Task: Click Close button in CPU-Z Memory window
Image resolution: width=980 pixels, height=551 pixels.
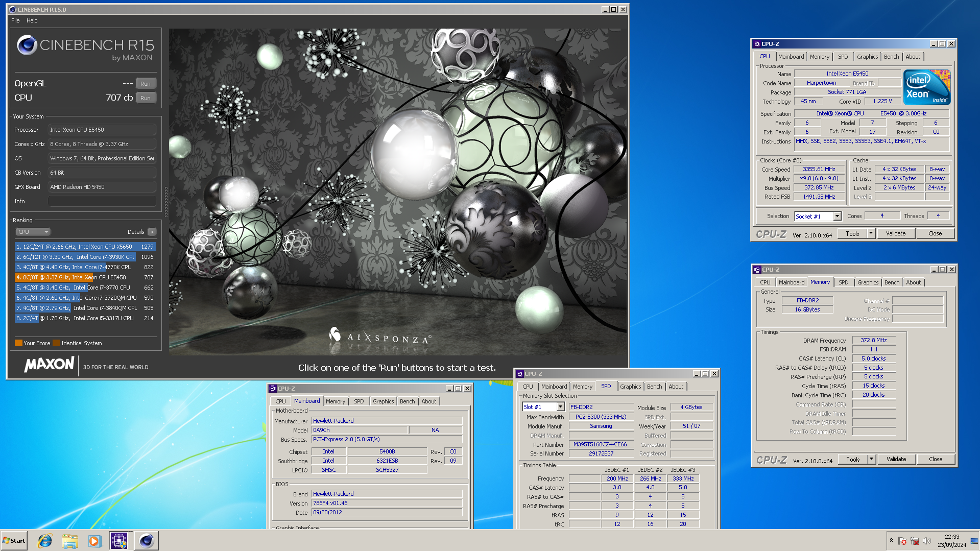Action: pos(936,460)
